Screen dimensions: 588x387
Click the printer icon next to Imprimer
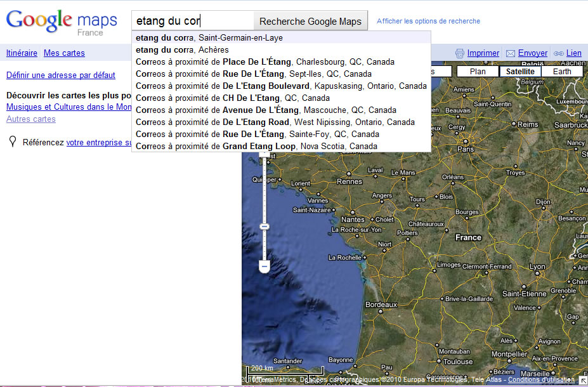coord(459,53)
